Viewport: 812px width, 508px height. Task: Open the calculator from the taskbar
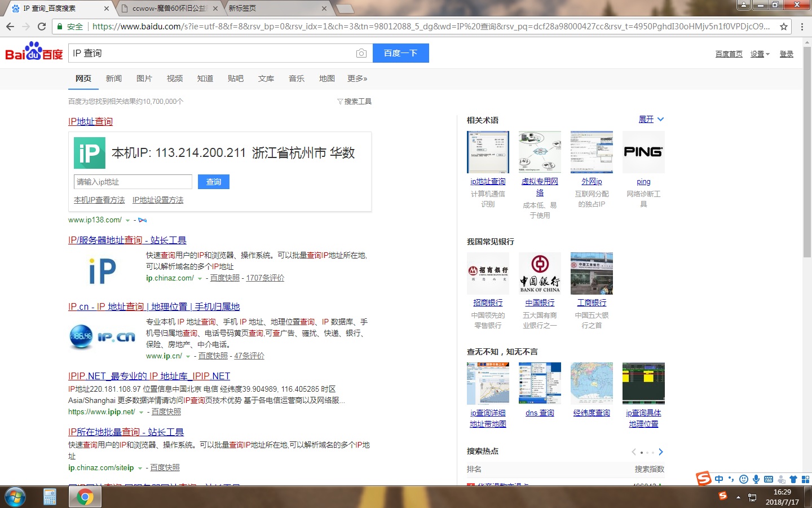click(50, 497)
